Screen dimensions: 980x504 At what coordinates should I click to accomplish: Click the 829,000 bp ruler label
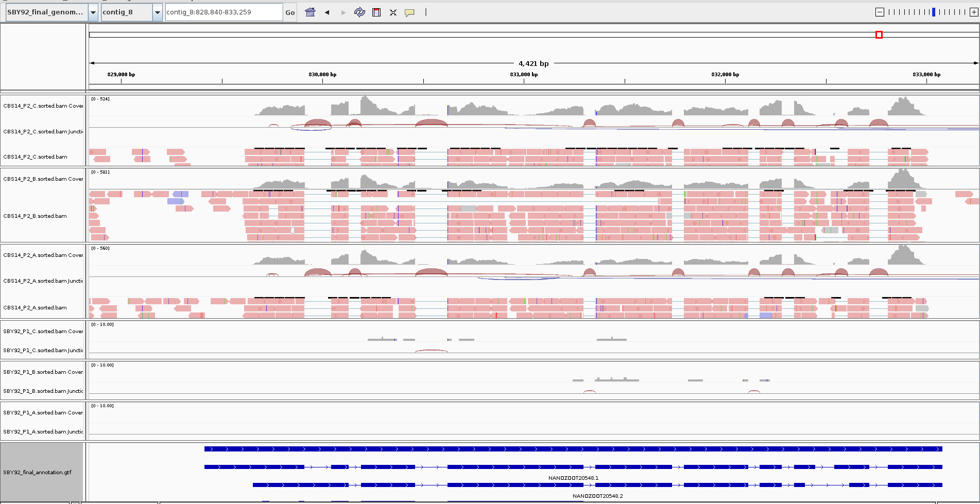[121, 75]
